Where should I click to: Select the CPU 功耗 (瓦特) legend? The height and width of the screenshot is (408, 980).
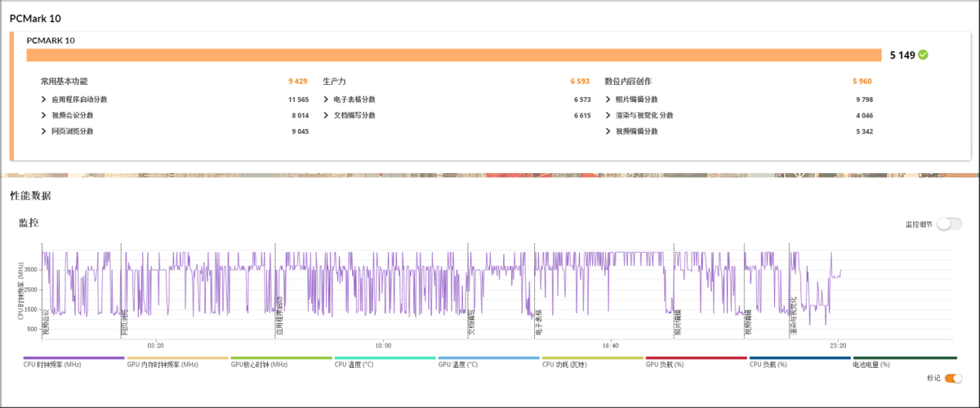tap(592, 361)
